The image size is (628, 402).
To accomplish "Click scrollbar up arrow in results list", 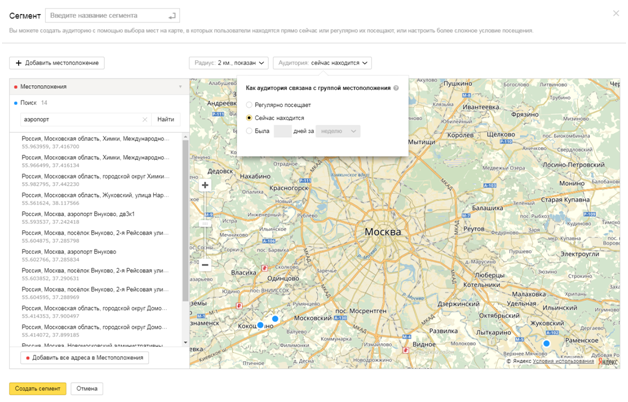I will click(185, 137).
